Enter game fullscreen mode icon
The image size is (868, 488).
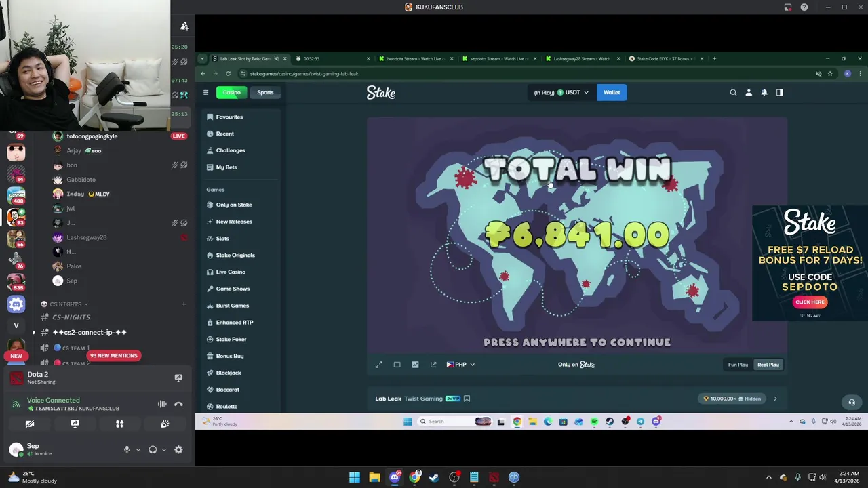(x=379, y=365)
